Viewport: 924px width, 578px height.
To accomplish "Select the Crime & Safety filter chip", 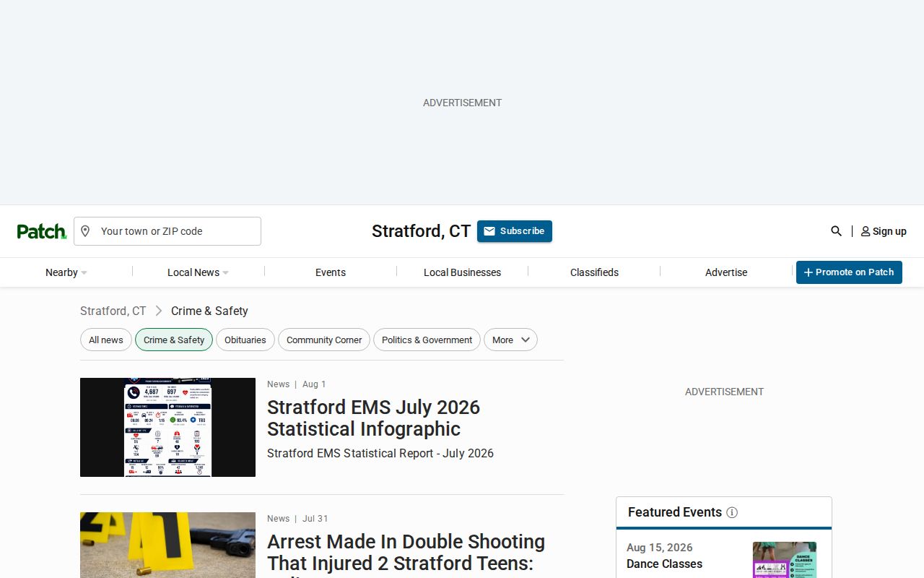I will click(174, 340).
